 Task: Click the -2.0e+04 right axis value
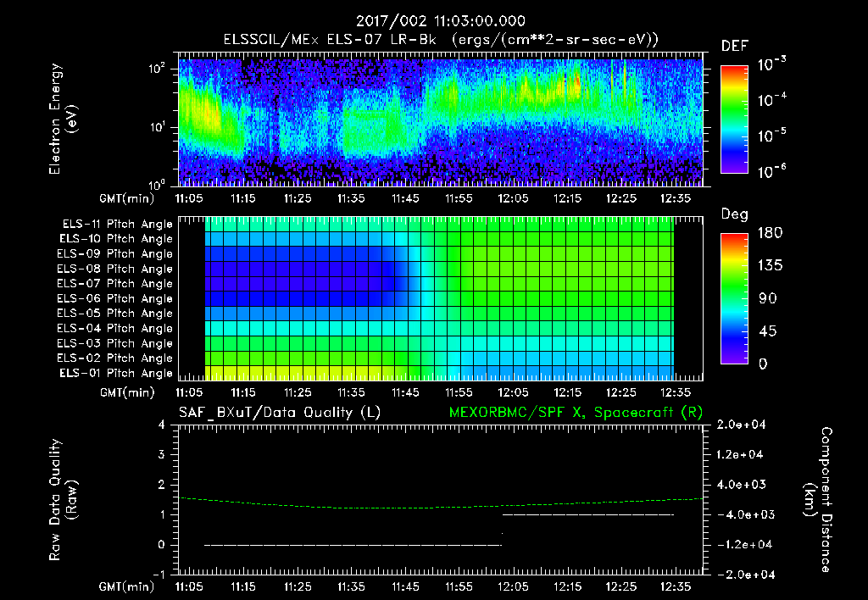746,575
